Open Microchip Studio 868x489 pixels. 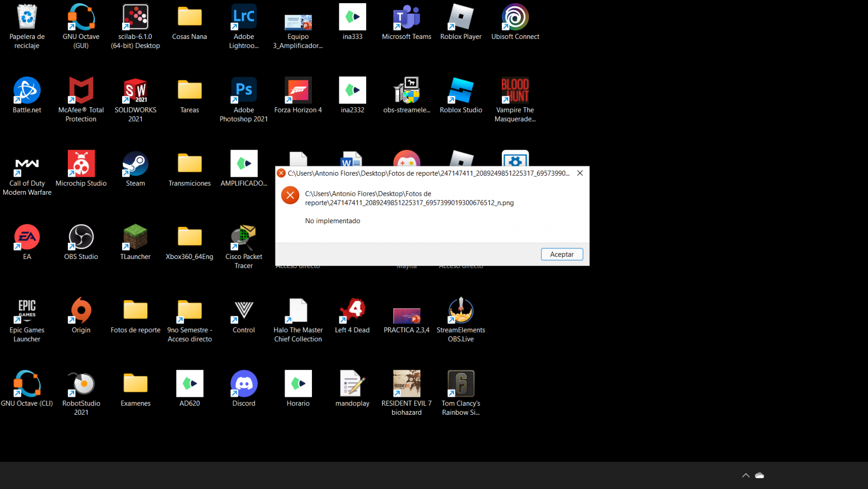point(81,168)
